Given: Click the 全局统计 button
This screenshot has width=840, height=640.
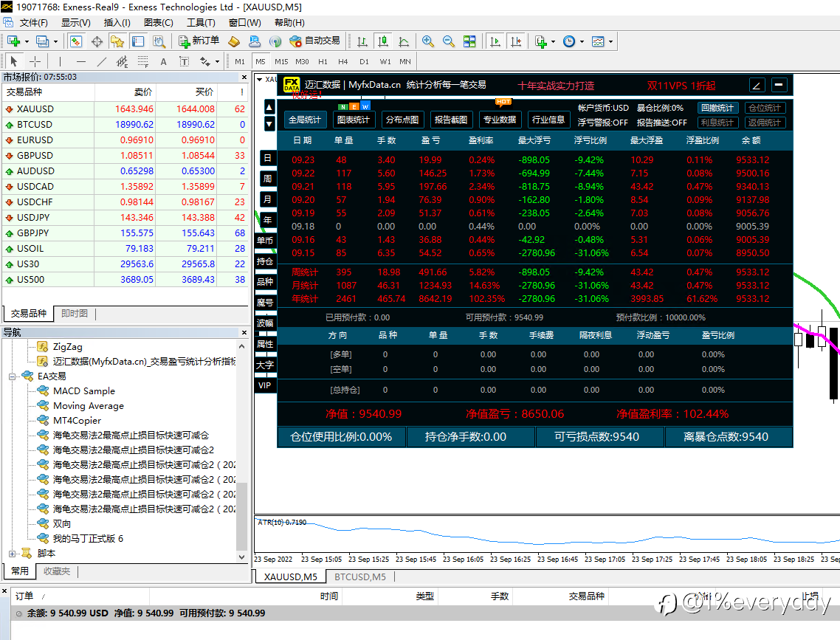Looking at the screenshot, I should click(305, 120).
